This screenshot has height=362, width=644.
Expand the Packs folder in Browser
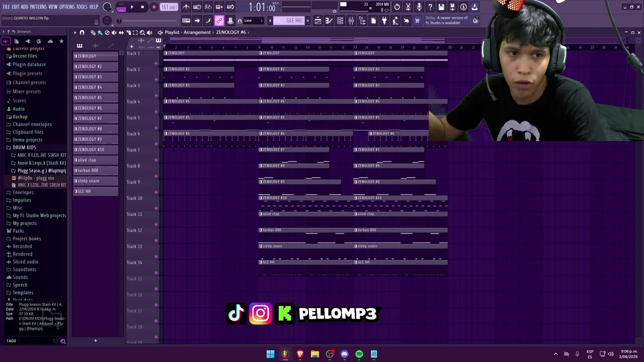(x=18, y=231)
